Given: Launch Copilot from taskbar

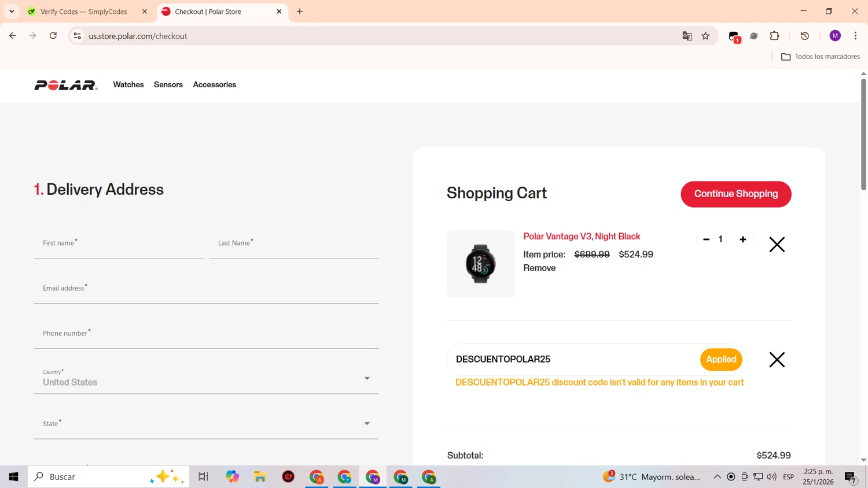Looking at the screenshot, I should click(232, 477).
